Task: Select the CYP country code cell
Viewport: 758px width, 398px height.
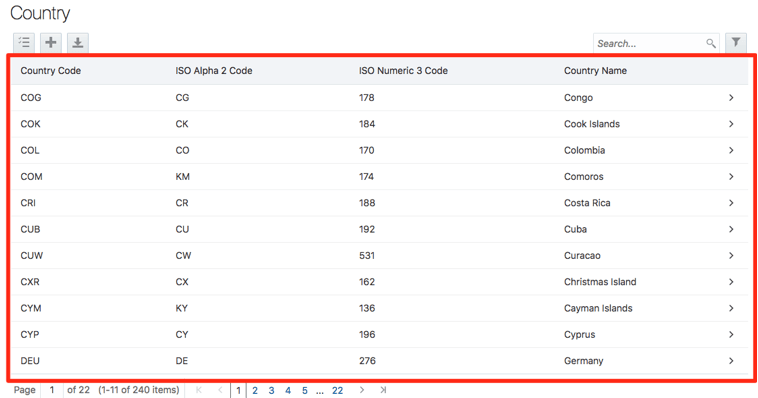Action: [x=30, y=335]
